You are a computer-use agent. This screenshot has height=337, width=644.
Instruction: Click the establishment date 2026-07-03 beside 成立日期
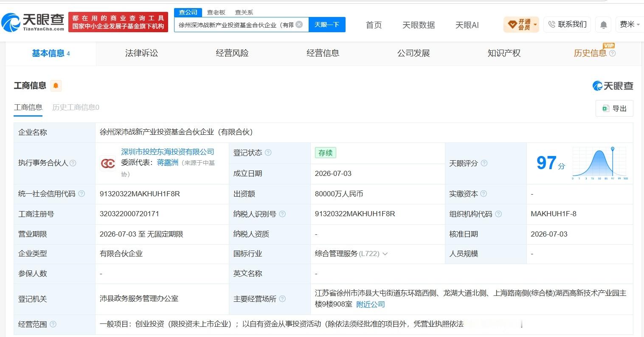click(x=333, y=173)
